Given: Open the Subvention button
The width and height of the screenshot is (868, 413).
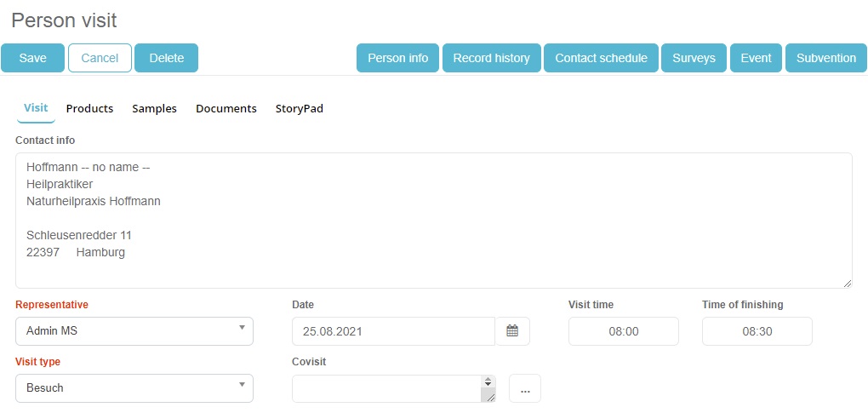Looking at the screenshot, I should coord(825,58).
